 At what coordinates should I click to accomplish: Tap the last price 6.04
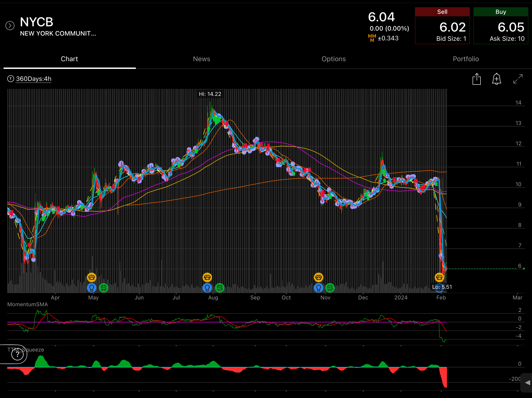click(x=381, y=17)
